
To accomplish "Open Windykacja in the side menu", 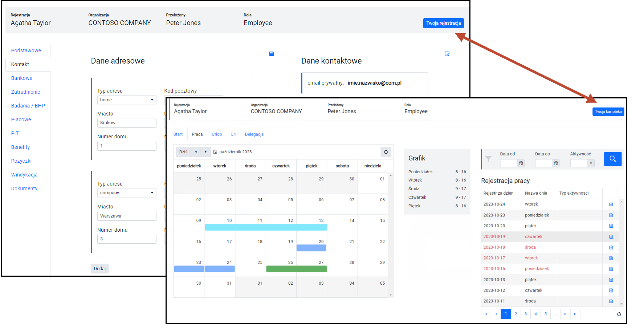I will pos(24,175).
